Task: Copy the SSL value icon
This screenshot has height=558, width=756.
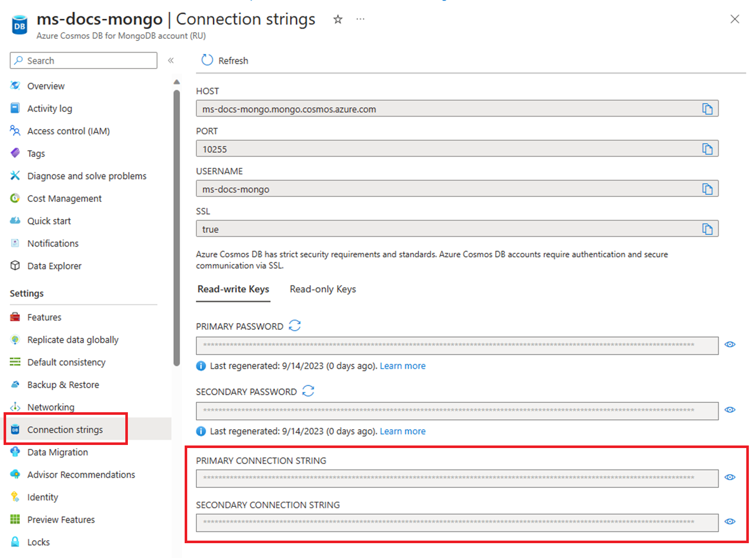Action: [707, 229]
